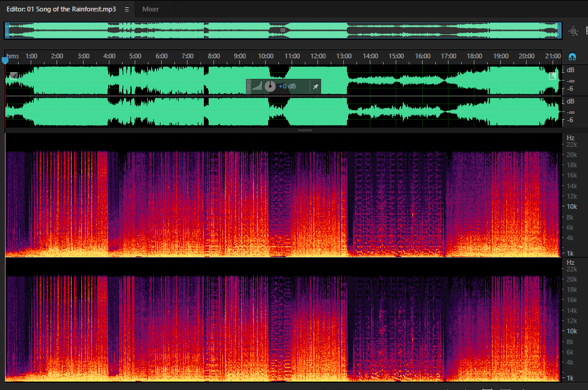Image resolution: width=588 pixels, height=390 pixels.
Task: Switch to the Mixer tab
Action: point(150,9)
